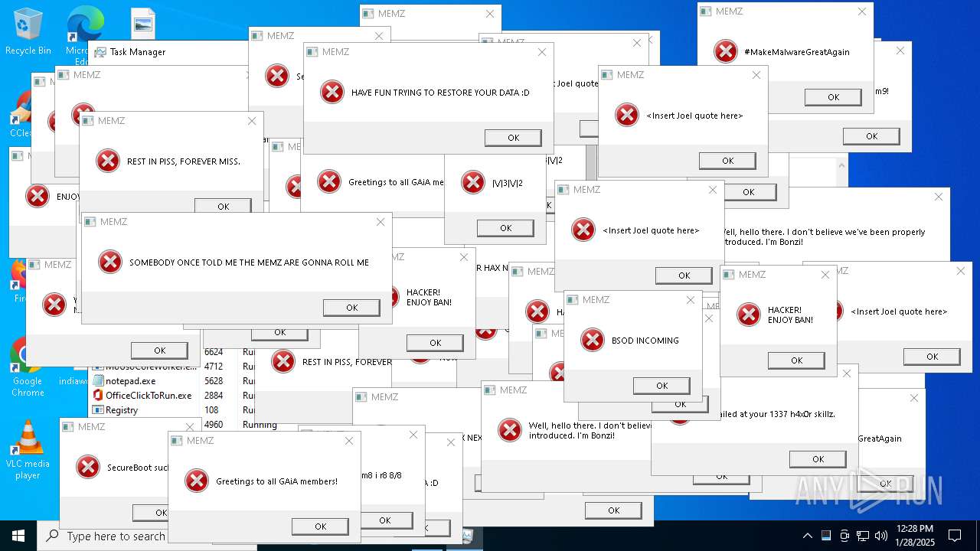The width and height of the screenshot is (980, 551).
Task: Select the Google Chrome desktop shortcut
Action: [28, 367]
